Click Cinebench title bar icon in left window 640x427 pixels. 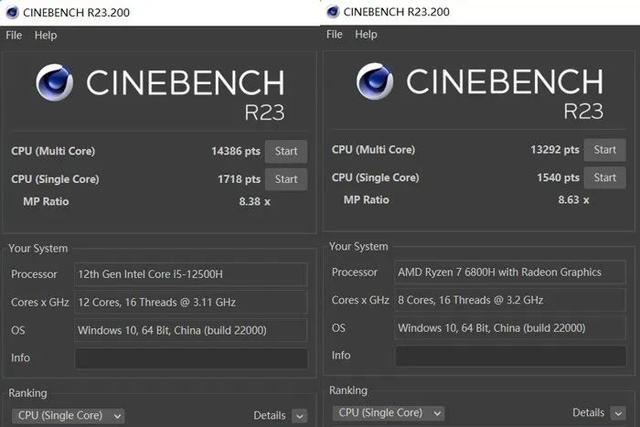12,12
